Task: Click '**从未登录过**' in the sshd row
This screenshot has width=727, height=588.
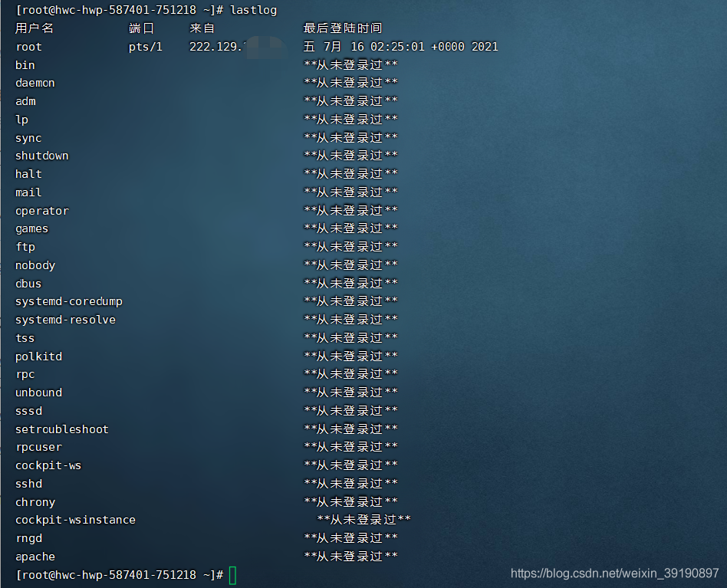Action: click(x=351, y=483)
